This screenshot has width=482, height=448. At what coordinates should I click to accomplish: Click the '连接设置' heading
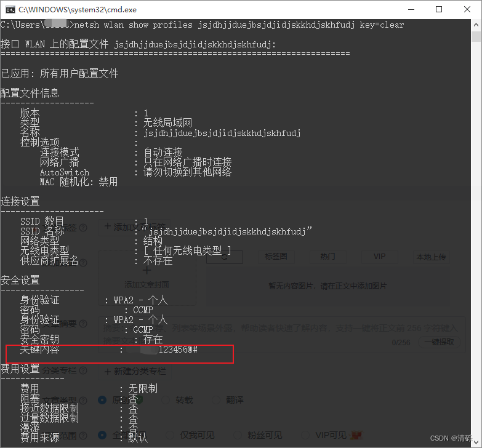point(20,202)
